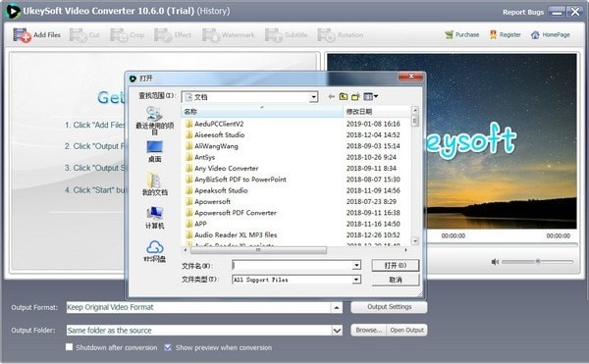Open the Watermark tool
Viewport: 589px width, 364px height.
(229, 35)
